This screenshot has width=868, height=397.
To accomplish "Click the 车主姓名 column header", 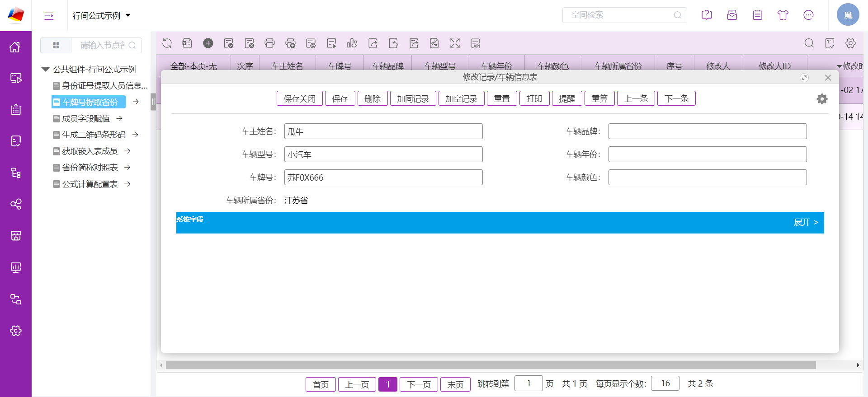I will (x=287, y=66).
